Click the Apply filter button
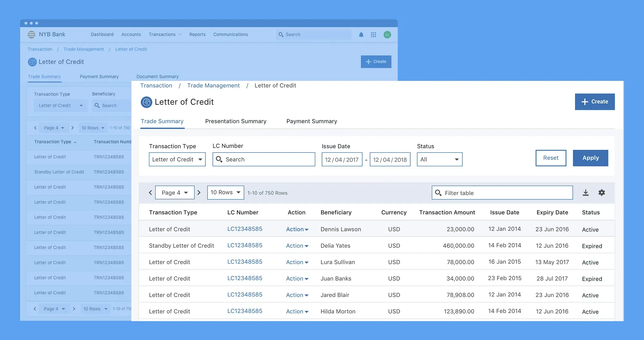644x340 pixels. (590, 158)
